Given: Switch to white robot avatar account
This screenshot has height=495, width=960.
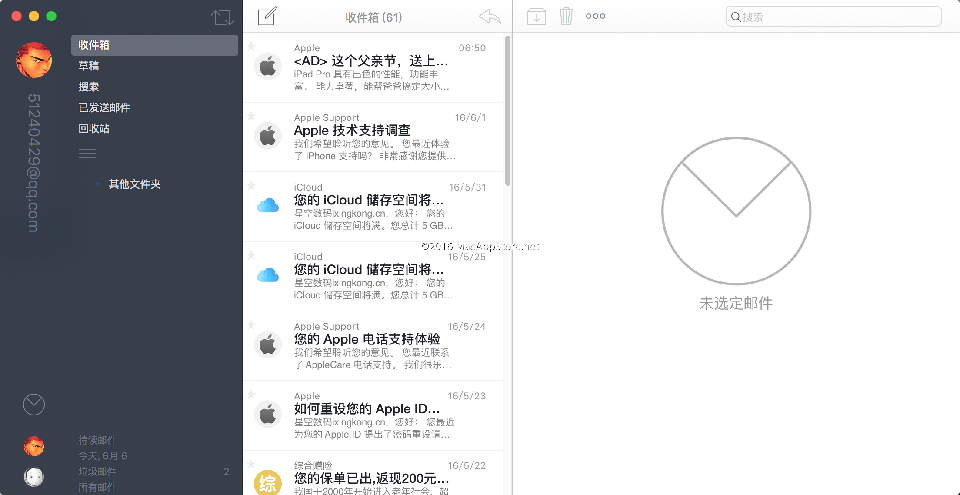Looking at the screenshot, I should pos(34,476).
